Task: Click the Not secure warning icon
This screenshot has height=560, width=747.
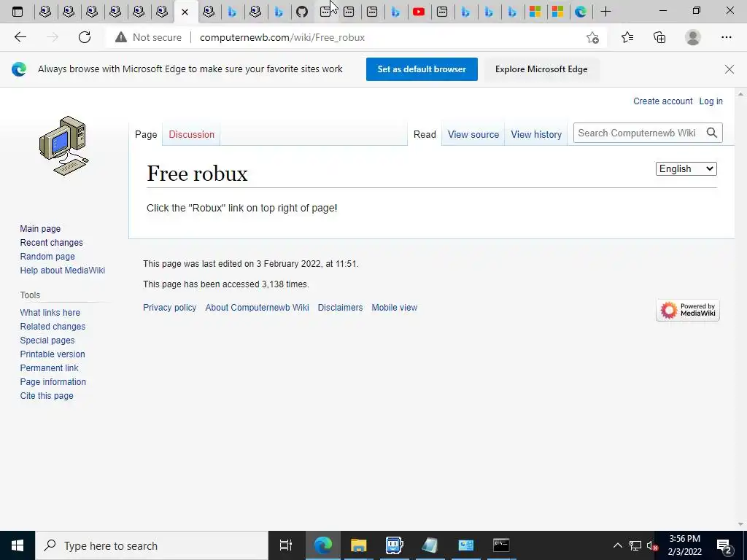Action: (x=121, y=37)
